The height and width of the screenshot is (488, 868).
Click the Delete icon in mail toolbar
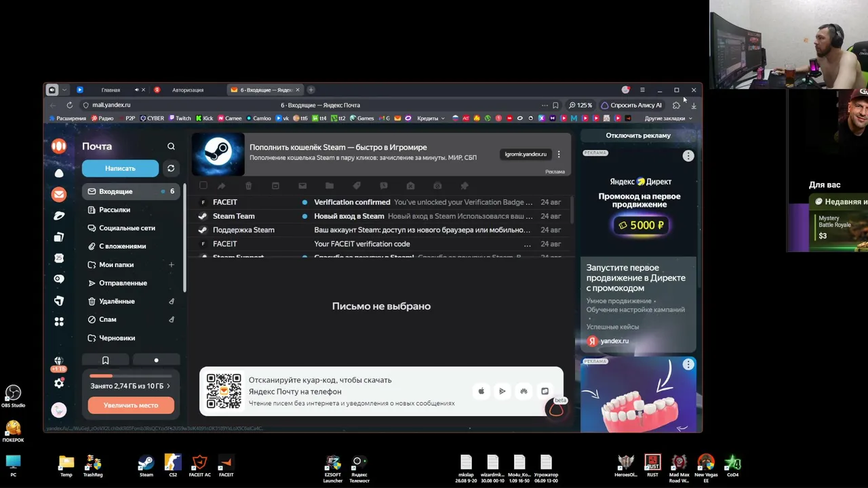coord(248,186)
